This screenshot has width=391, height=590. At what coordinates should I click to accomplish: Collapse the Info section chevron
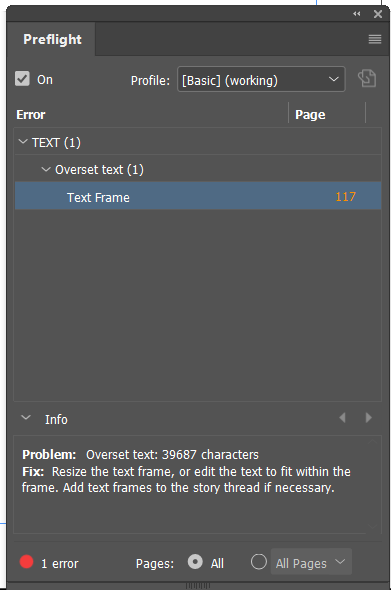(x=26, y=418)
